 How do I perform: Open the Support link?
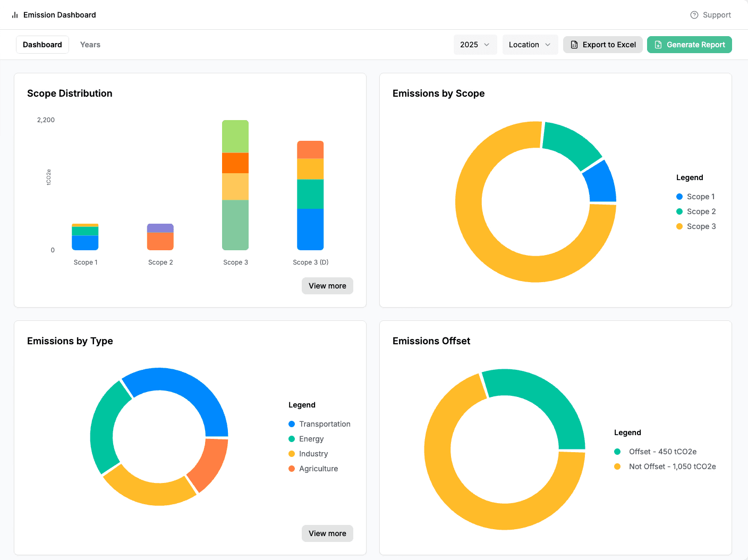(x=711, y=15)
